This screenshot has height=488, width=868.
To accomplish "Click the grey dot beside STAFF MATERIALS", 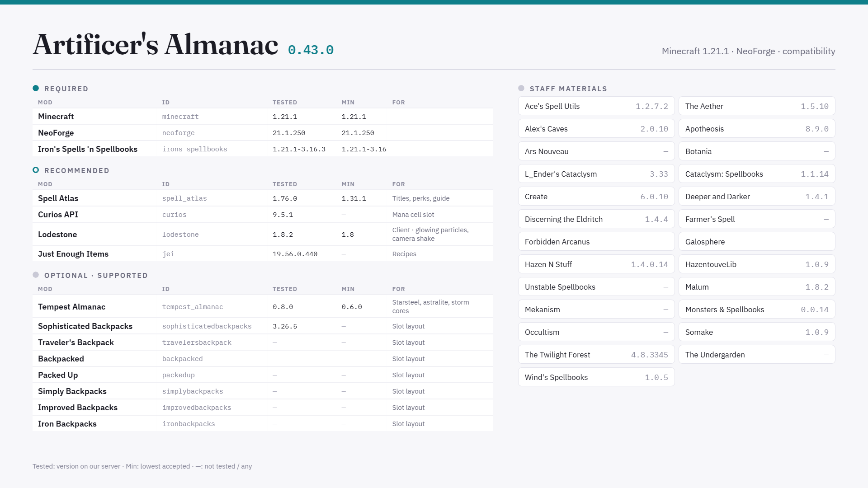I will [521, 88].
